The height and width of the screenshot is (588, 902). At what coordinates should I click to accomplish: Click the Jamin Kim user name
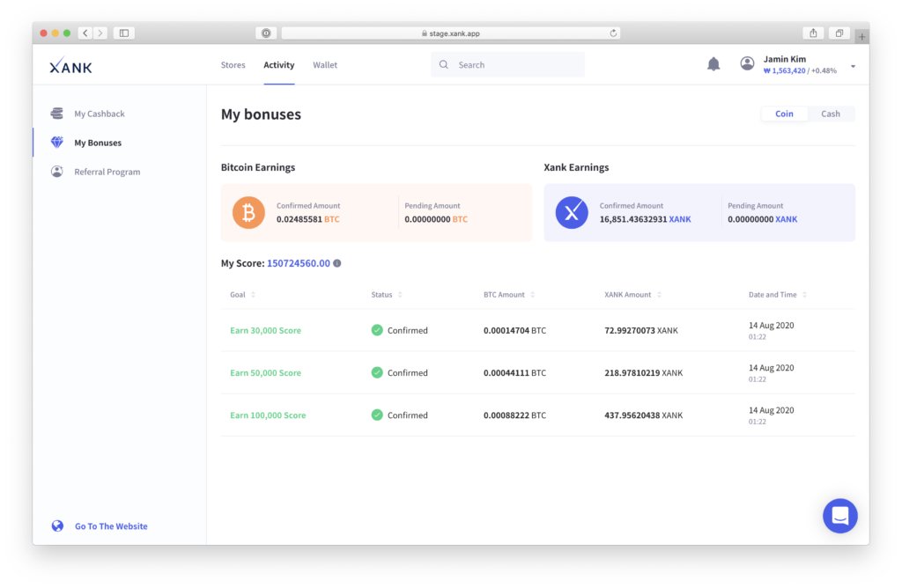tap(785, 59)
